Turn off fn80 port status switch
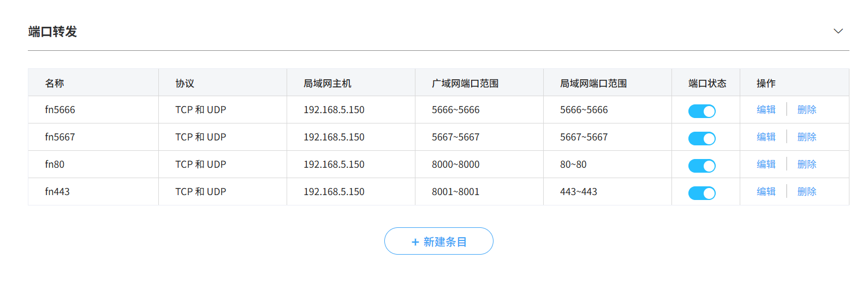This screenshot has height=300, width=868. click(x=701, y=166)
